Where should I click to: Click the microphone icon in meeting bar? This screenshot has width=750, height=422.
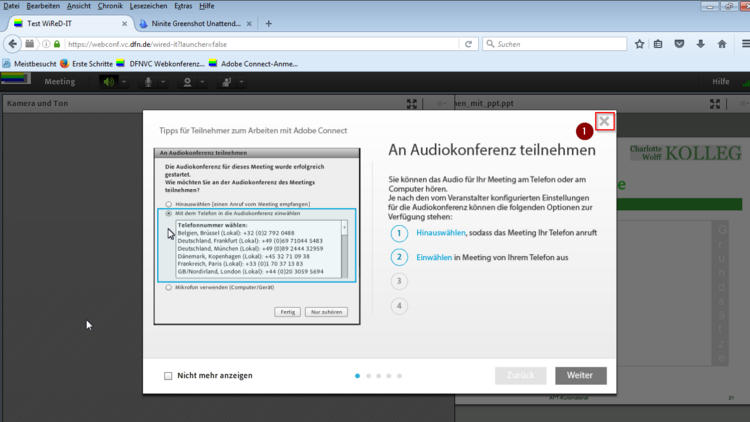tap(148, 82)
